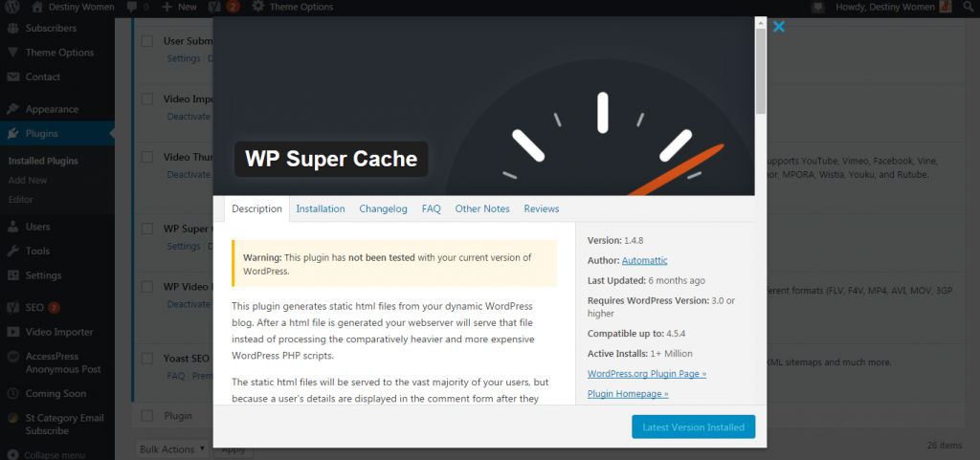Click the WordPress logo in admin bar
Image resolution: width=980 pixels, height=460 pixels.
point(12,7)
